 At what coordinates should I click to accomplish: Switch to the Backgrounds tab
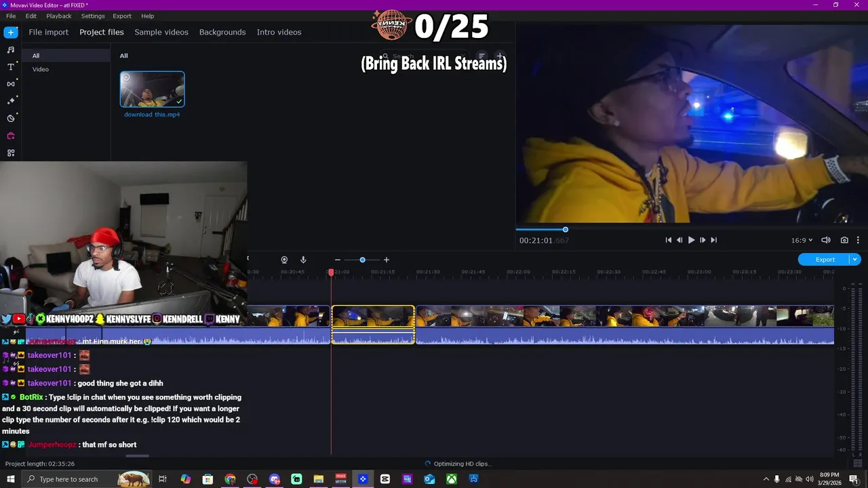[x=222, y=32]
